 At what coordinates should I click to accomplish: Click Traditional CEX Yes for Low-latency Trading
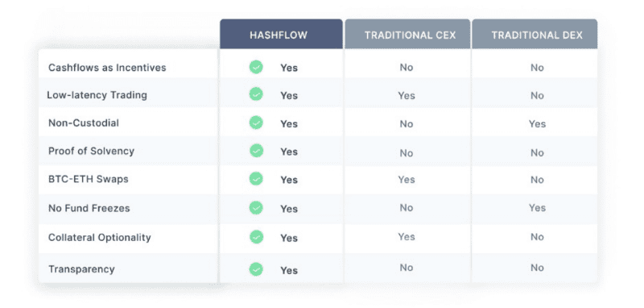point(407,95)
